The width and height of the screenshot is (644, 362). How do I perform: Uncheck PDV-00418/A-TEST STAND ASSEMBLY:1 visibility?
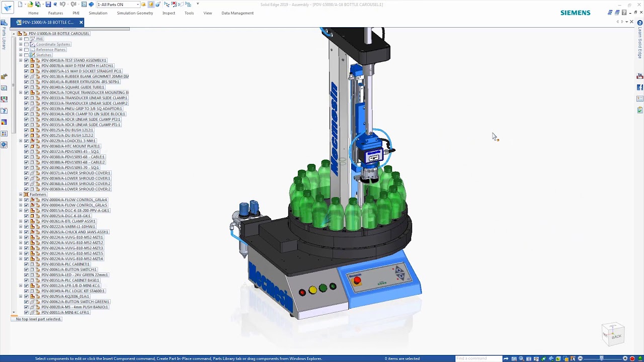[26, 60]
